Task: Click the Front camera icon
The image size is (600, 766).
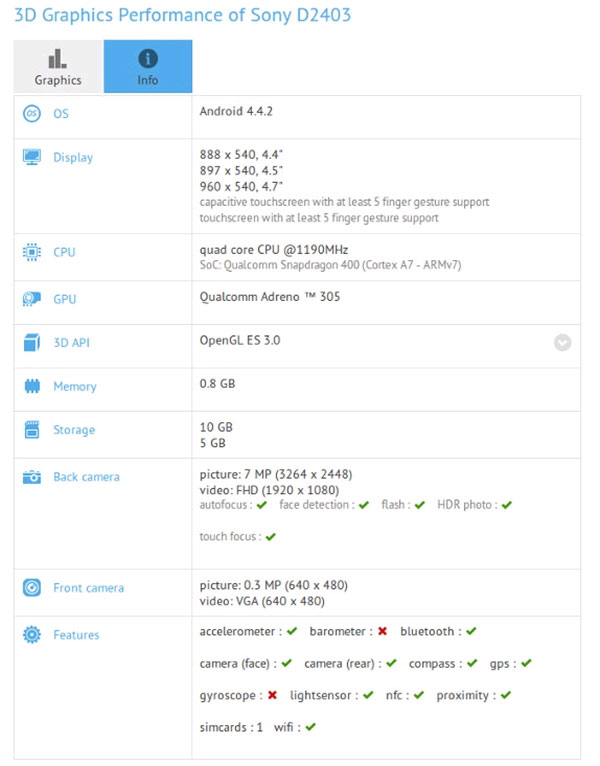Action: pyautogui.click(x=32, y=588)
